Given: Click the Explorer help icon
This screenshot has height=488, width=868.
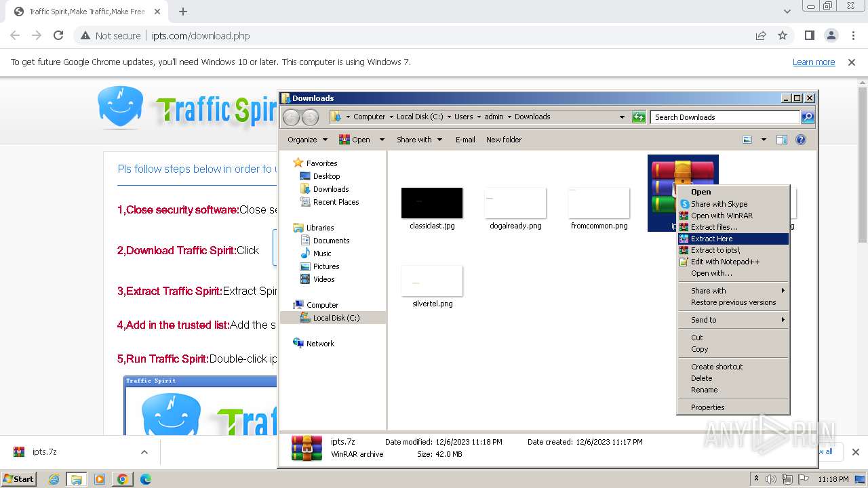Looking at the screenshot, I should click(801, 140).
